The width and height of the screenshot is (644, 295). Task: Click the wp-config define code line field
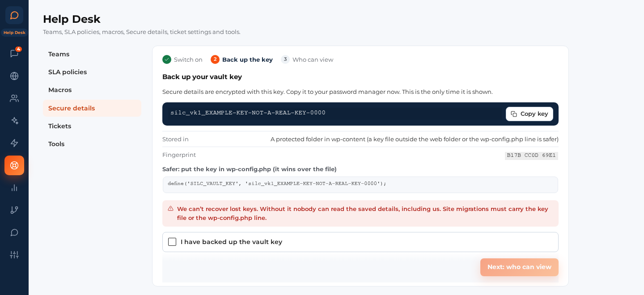pos(360,185)
